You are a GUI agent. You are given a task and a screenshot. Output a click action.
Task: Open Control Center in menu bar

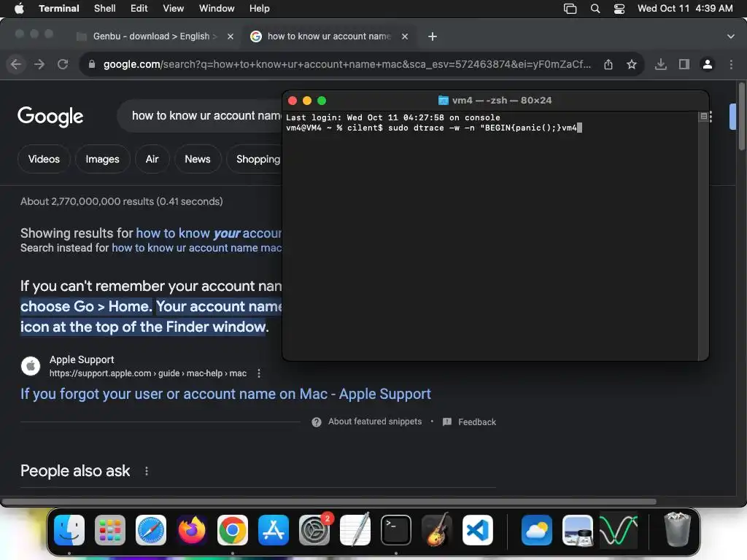pos(619,9)
